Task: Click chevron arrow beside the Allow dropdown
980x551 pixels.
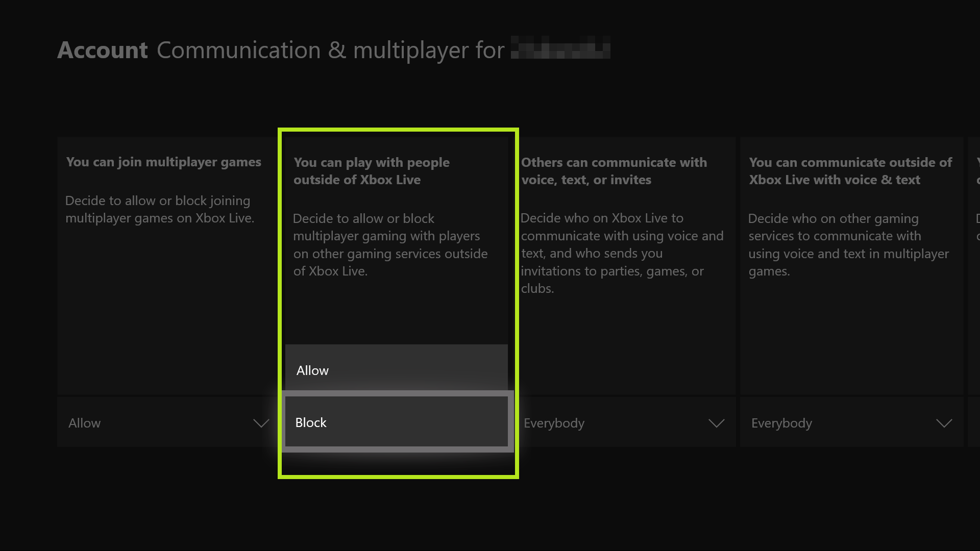Action: click(261, 423)
